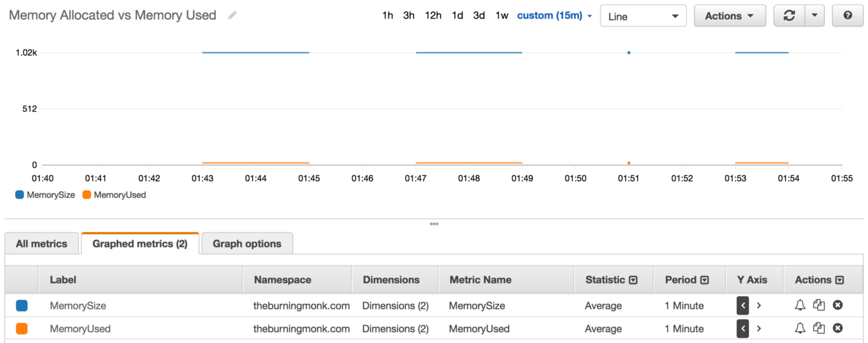
Task: Open the Graph options tab
Action: click(x=247, y=244)
